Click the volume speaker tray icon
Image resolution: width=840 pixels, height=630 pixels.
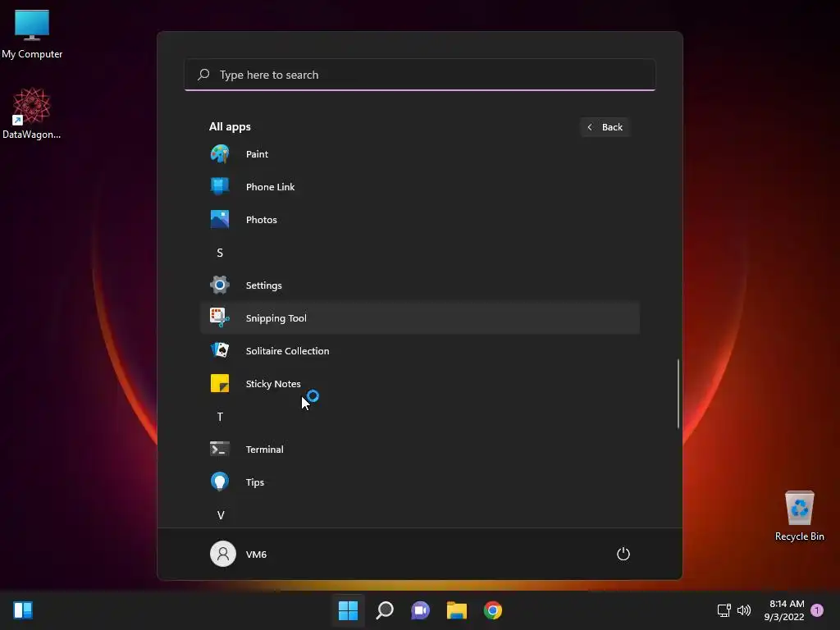744,610
